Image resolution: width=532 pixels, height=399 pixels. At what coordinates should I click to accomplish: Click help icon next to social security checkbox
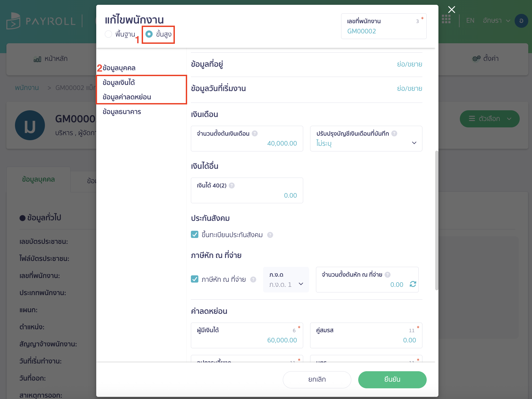(x=270, y=235)
